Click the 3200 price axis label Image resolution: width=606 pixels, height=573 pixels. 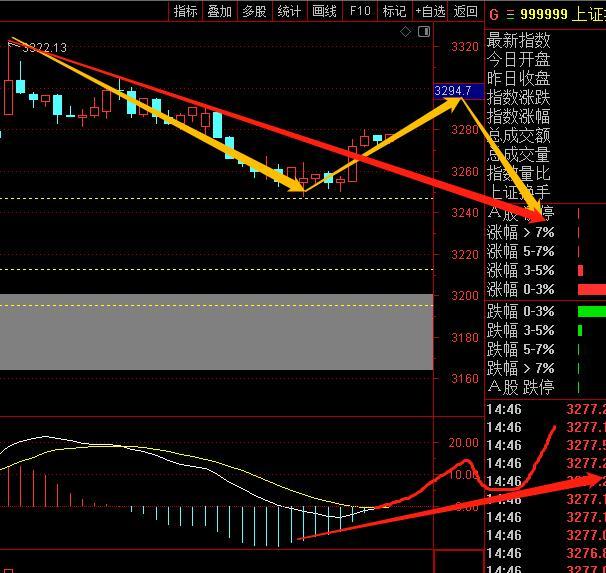[x=465, y=296]
